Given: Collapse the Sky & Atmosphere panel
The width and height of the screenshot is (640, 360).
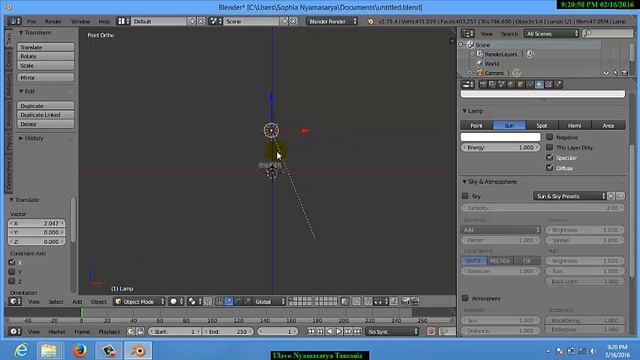Looking at the screenshot, I should [x=464, y=181].
